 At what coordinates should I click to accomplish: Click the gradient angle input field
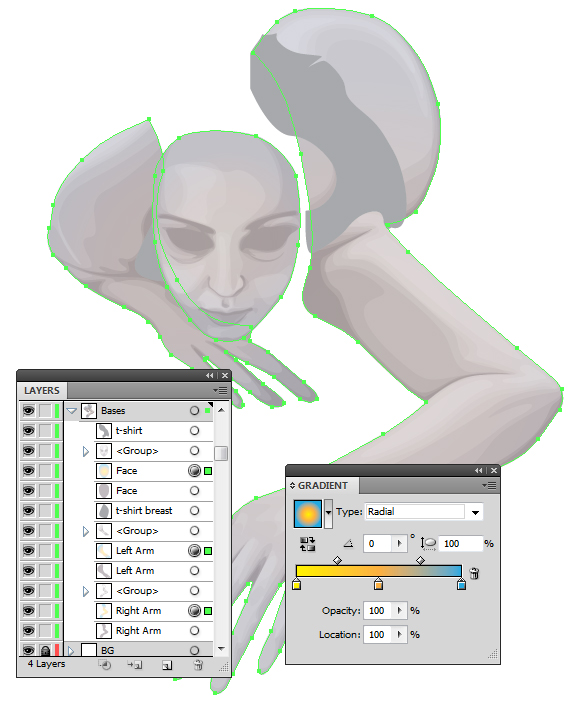click(379, 543)
